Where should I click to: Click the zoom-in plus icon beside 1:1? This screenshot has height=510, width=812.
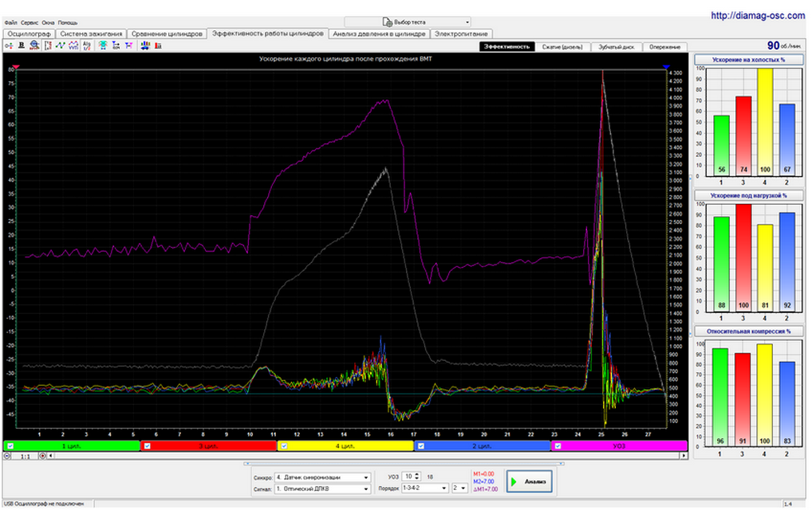[x=42, y=456]
